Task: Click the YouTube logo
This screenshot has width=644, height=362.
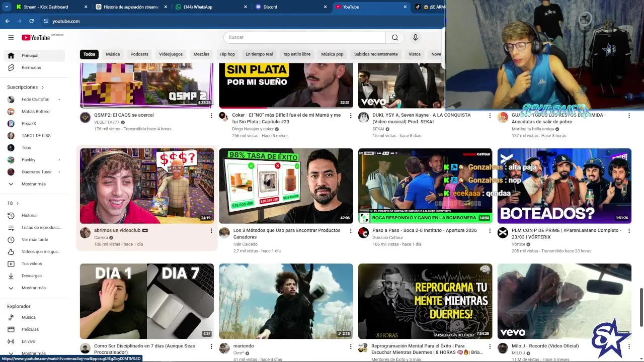Action: 36,37
